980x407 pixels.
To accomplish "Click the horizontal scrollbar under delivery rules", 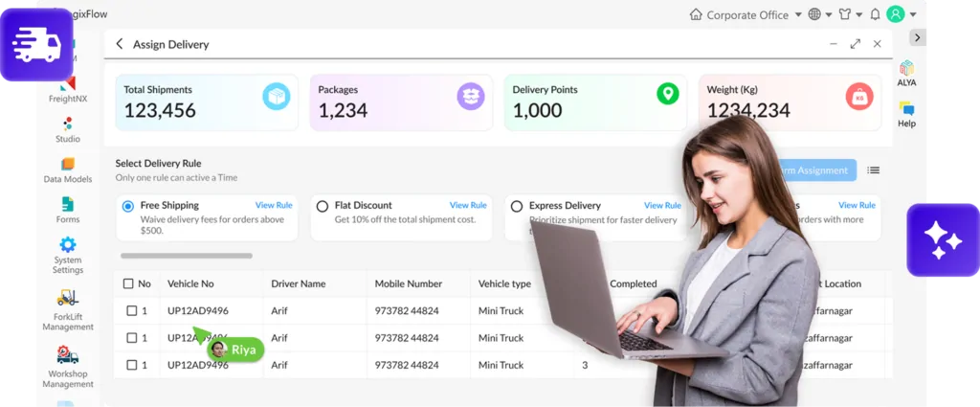I will [187, 256].
